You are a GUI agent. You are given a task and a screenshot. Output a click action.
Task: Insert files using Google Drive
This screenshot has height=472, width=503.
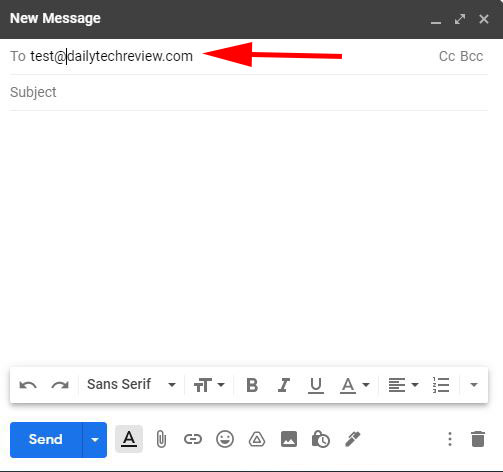(257, 439)
